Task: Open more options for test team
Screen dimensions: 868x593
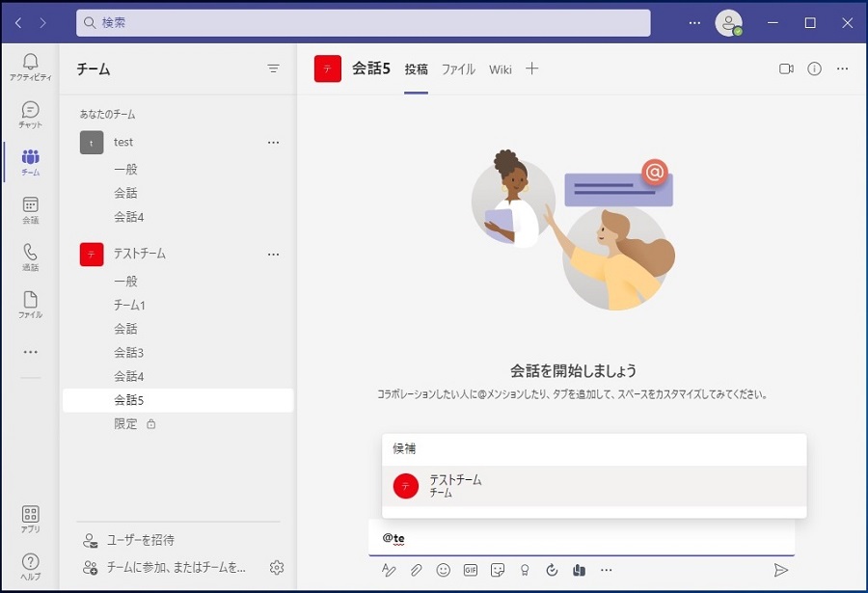Action: (x=274, y=143)
